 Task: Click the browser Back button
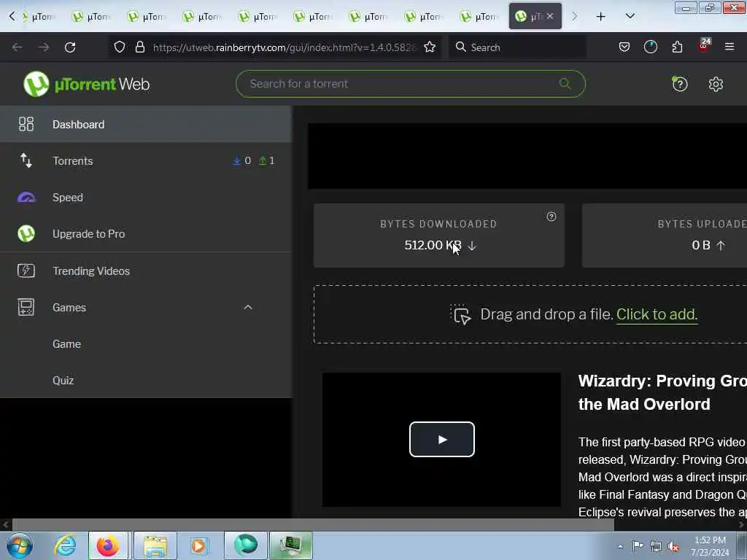point(18,47)
